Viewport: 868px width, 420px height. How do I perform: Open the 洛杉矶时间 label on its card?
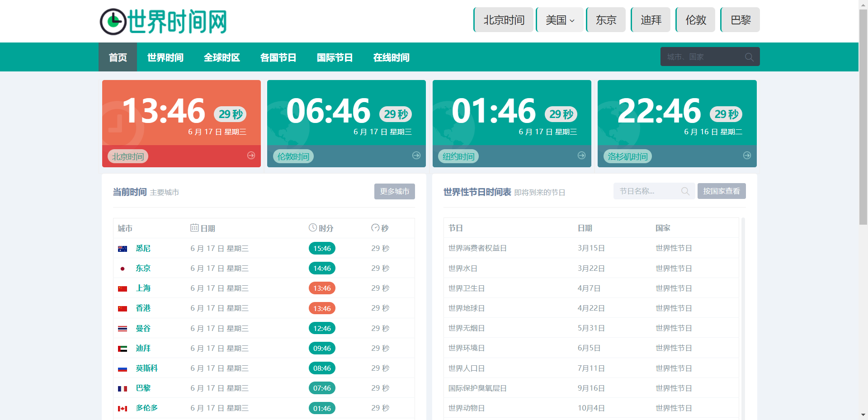[627, 156]
